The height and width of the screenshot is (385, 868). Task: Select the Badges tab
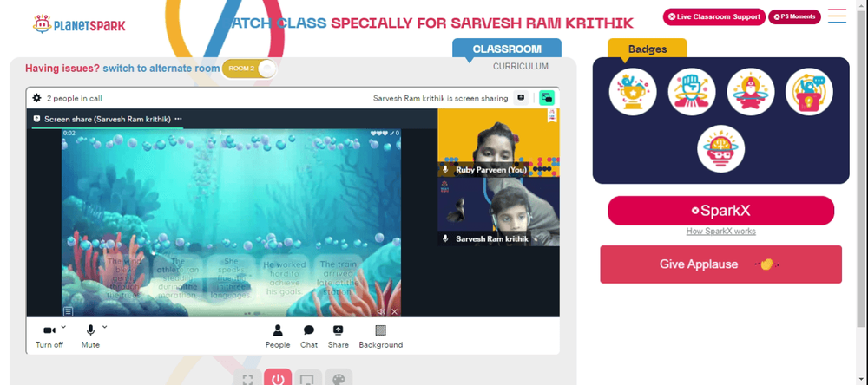(x=648, y=49)
